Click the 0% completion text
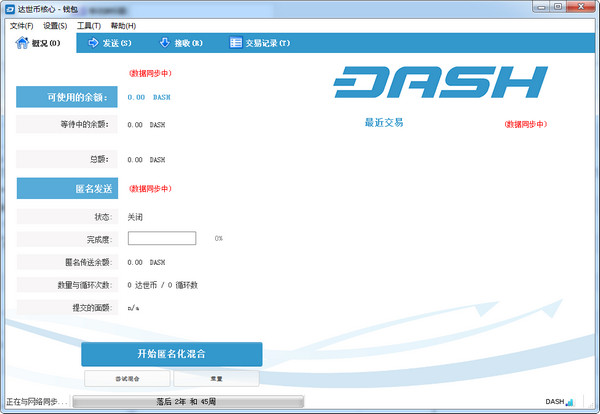Screen dimensions: 600x414 pos(218,238)
